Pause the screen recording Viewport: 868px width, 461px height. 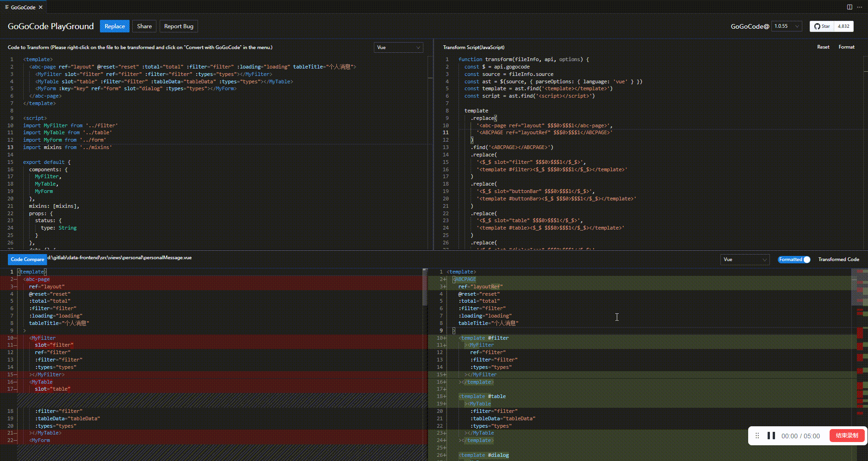(x=771, y=436)
